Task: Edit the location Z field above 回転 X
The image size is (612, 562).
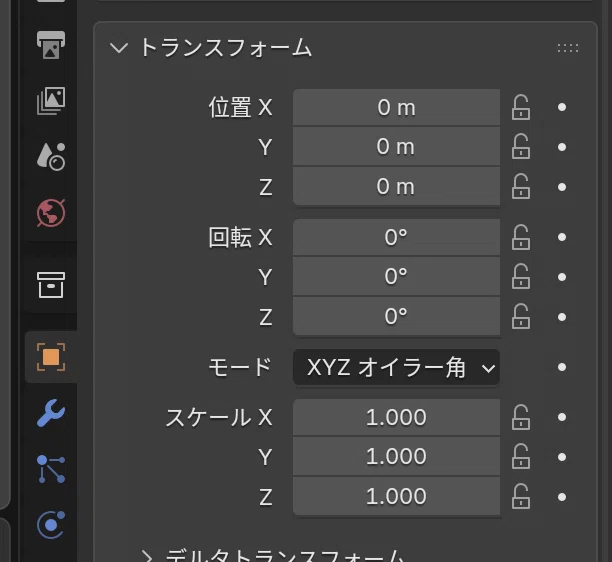Action: pos(396,187)
